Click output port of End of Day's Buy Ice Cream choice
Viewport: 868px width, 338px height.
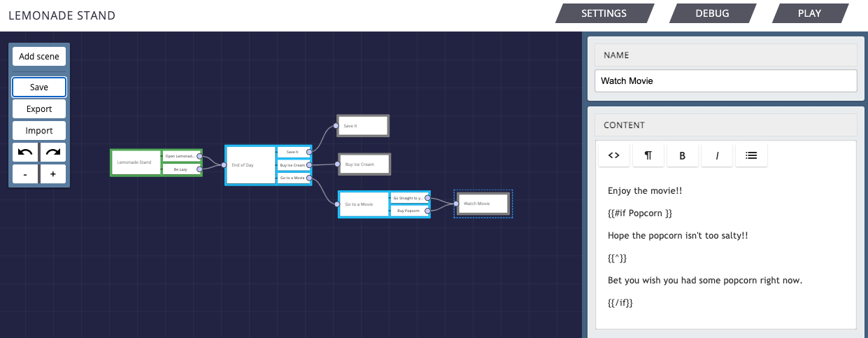pyautogui.click(x=309, y=165)
